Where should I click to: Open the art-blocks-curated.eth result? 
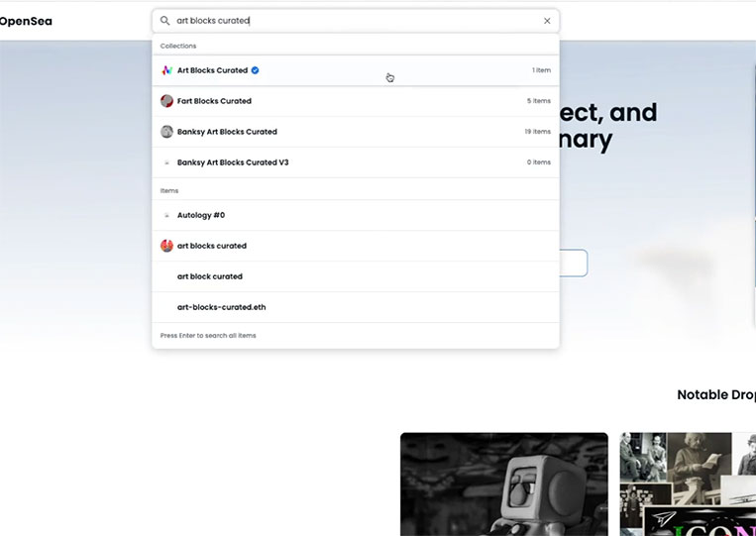click(356, 307)
